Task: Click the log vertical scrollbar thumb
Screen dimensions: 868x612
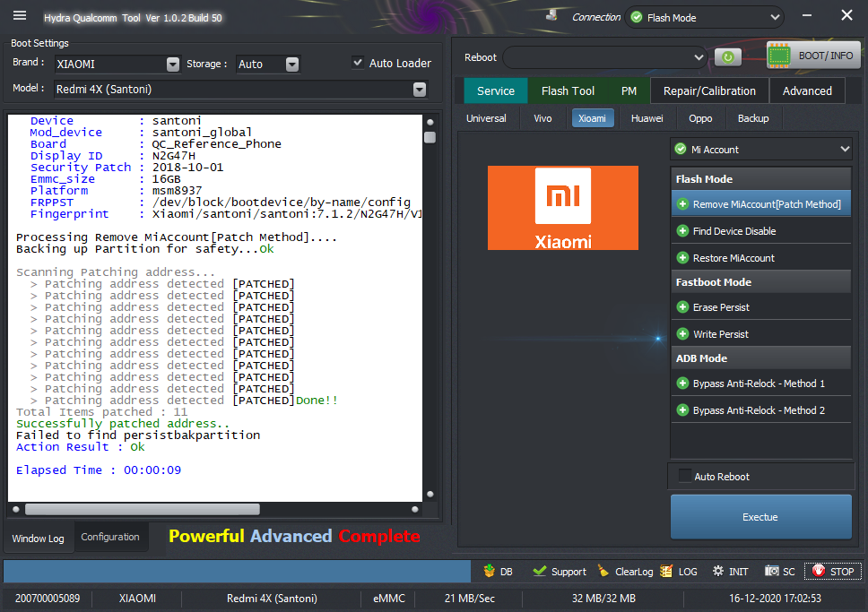Action: 430,137
